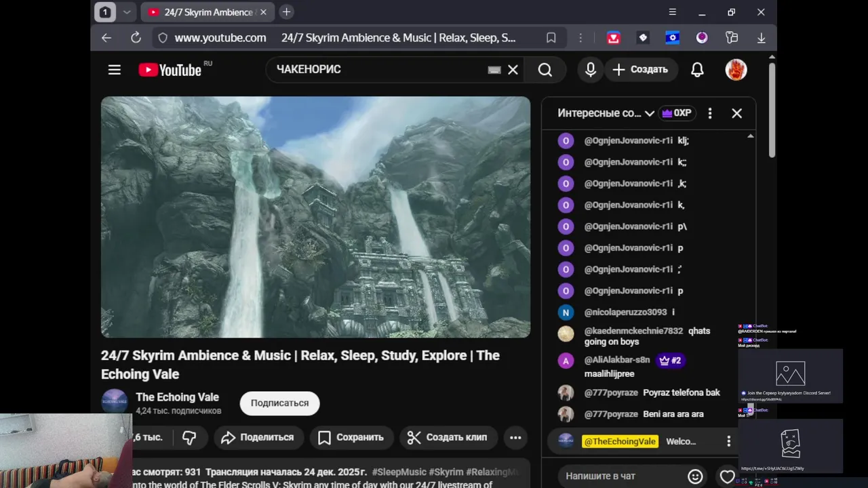
Task: Click @AliAlakbar-s8n username in chat
Action: pyautogui.click(x=617, y=360)
